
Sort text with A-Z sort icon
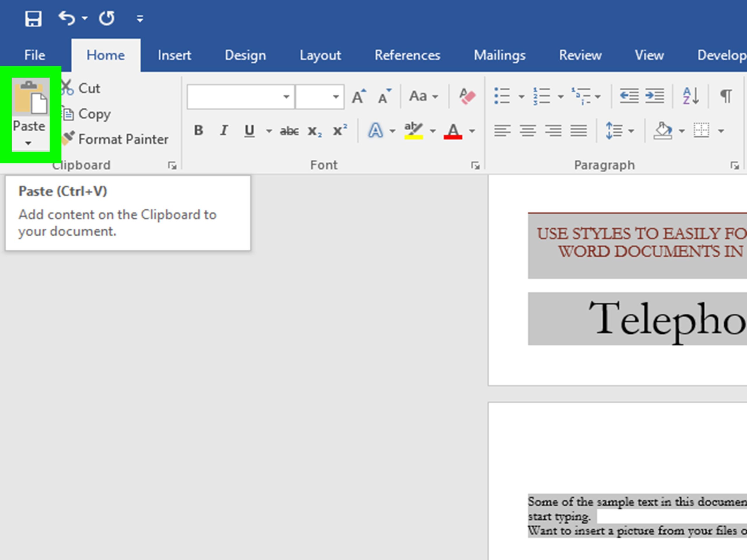(691, 96)
